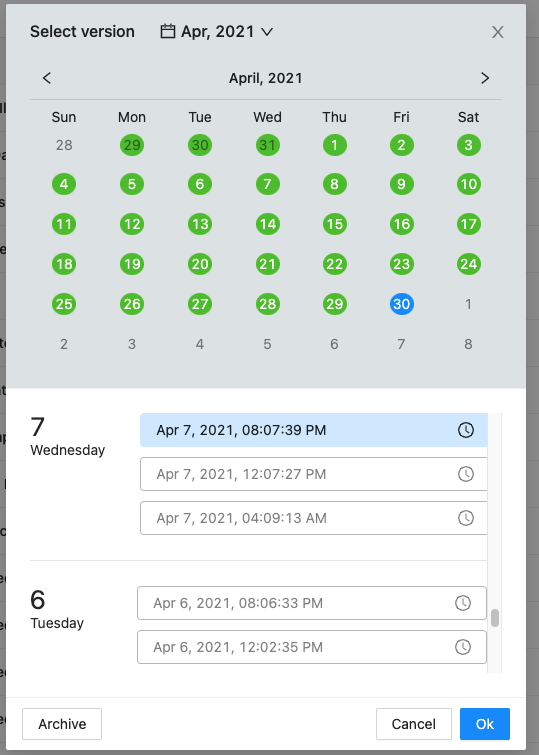Select version Apr 7, 2021, 12:07:27 PM

point(314,474)
